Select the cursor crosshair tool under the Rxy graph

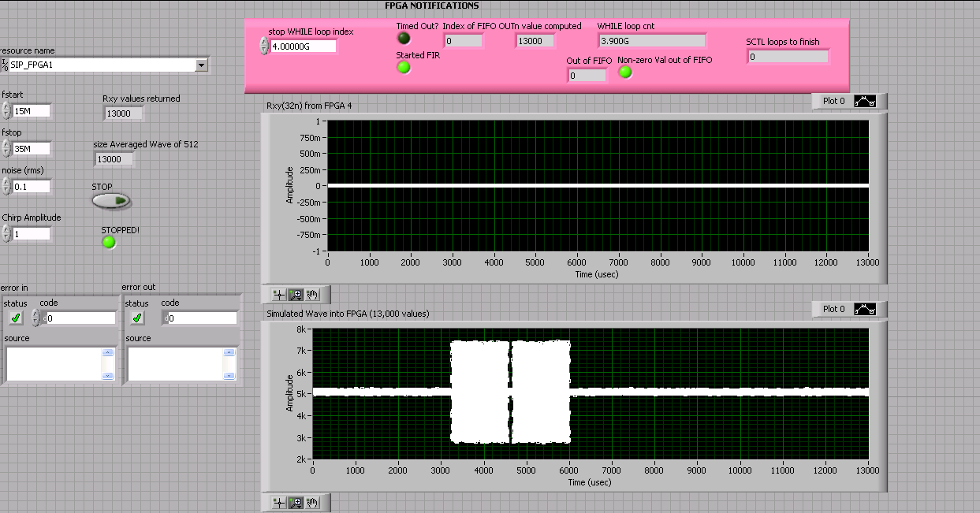[278, 295]
